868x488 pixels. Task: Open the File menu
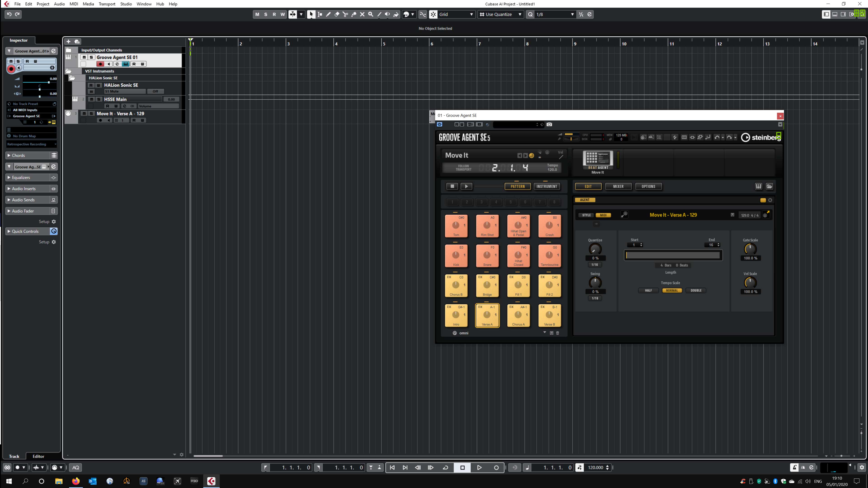click(x=18, y=4)
